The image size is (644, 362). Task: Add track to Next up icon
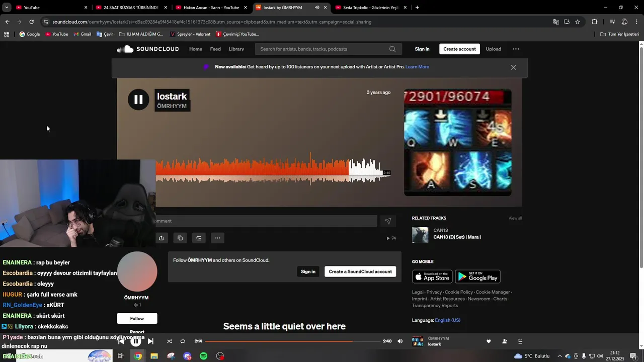pyautogui.click(x=199, y=238)
